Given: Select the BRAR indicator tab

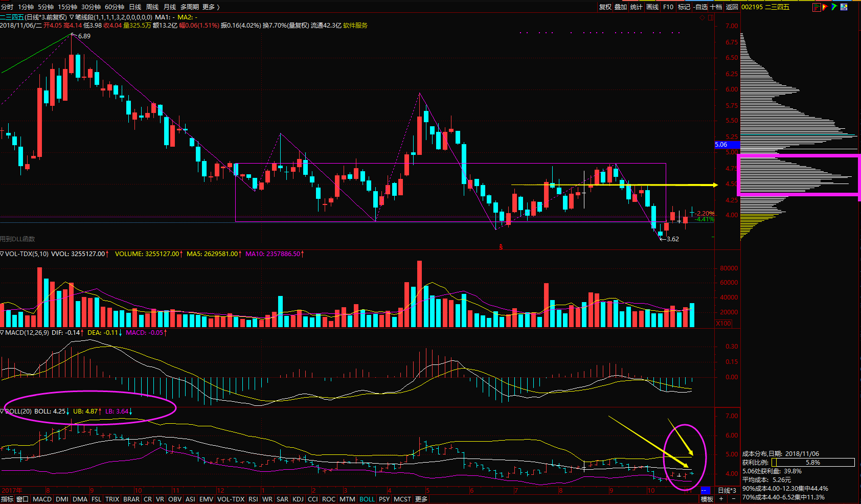Looking at the screenshot, I should tap(131, 499).
